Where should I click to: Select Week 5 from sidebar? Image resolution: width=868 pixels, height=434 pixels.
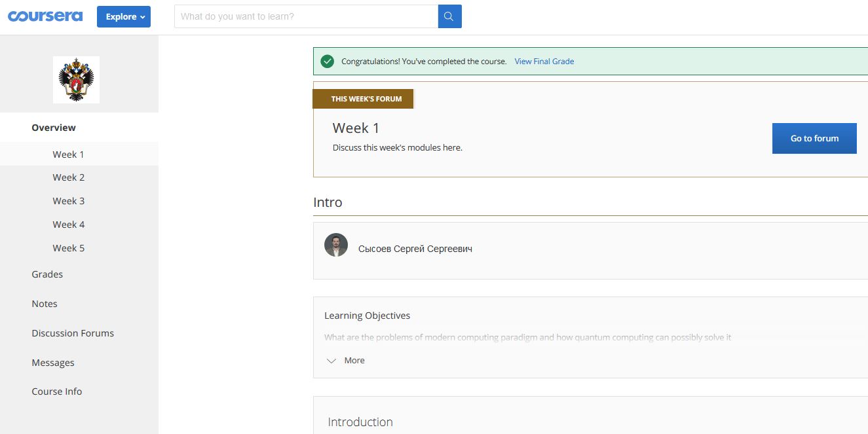[69, 248]
